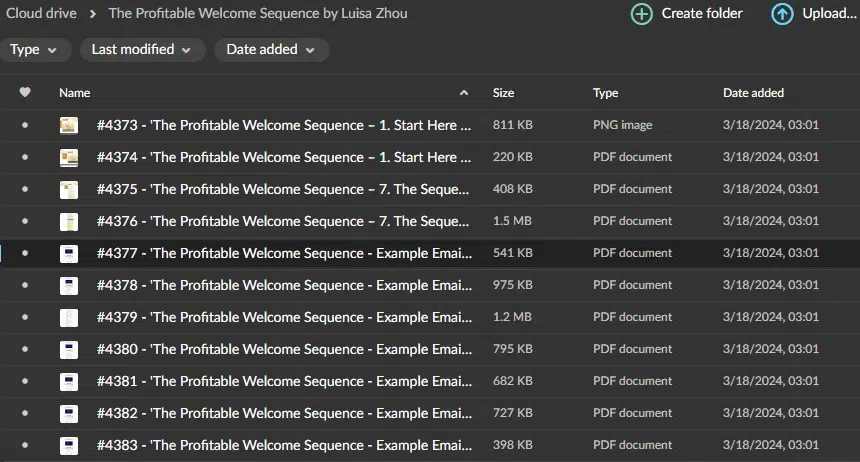The width and height of the screenshot is (860, 462).
Task: Open the Type filter dropdown
Action: [x=34, y=50]
